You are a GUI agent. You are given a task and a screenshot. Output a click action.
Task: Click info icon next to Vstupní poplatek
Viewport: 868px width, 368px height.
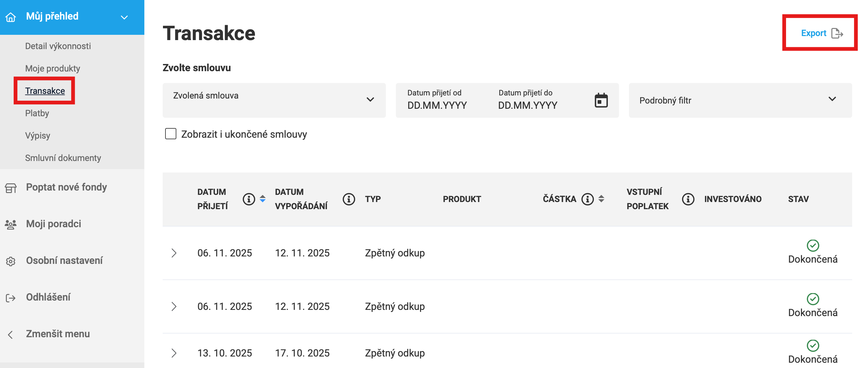[687, 199]
